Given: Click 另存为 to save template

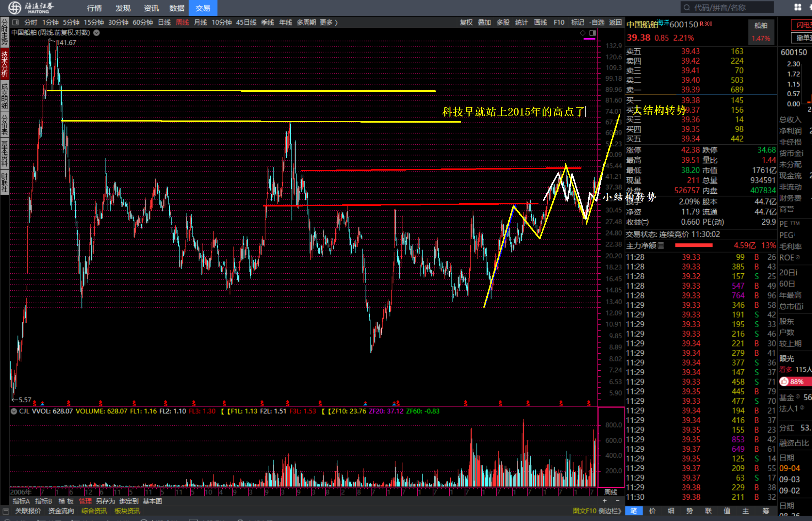Looking at the screenshot, I should coord(105,501).
